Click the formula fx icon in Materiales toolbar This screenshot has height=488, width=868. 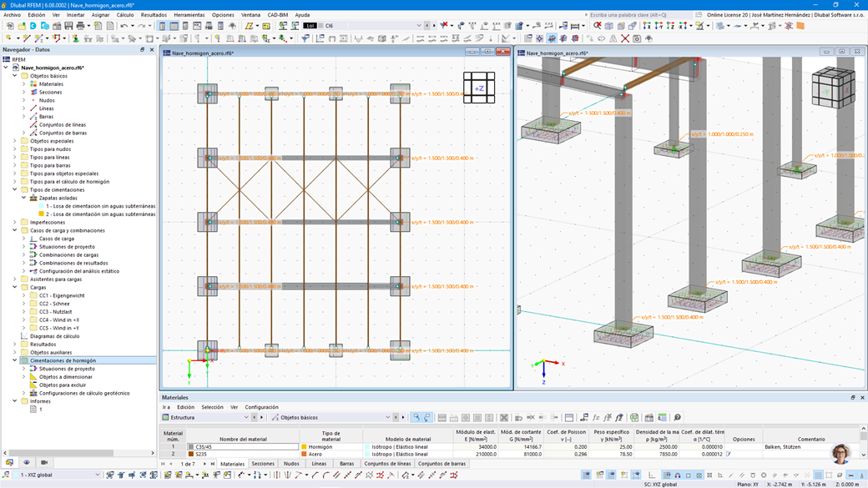pos(596,417)
